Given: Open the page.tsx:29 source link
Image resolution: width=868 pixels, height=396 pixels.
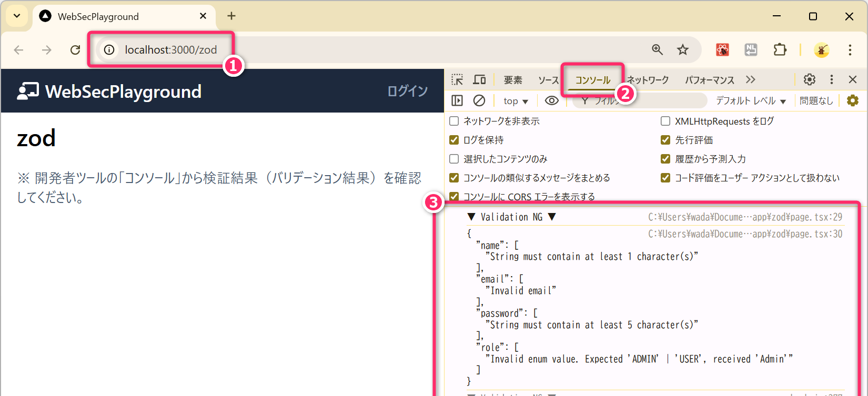Looking at the screenshot, I should pos(744,217).
